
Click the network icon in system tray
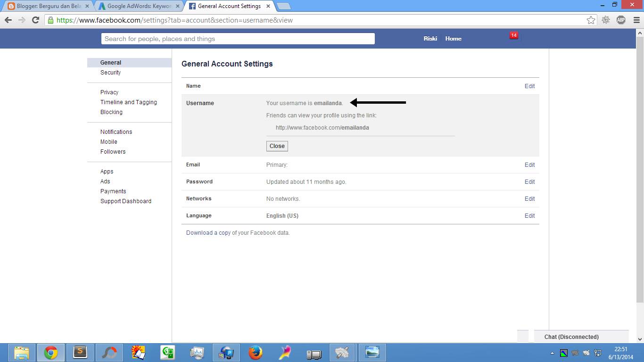click(x=598, y=353)
